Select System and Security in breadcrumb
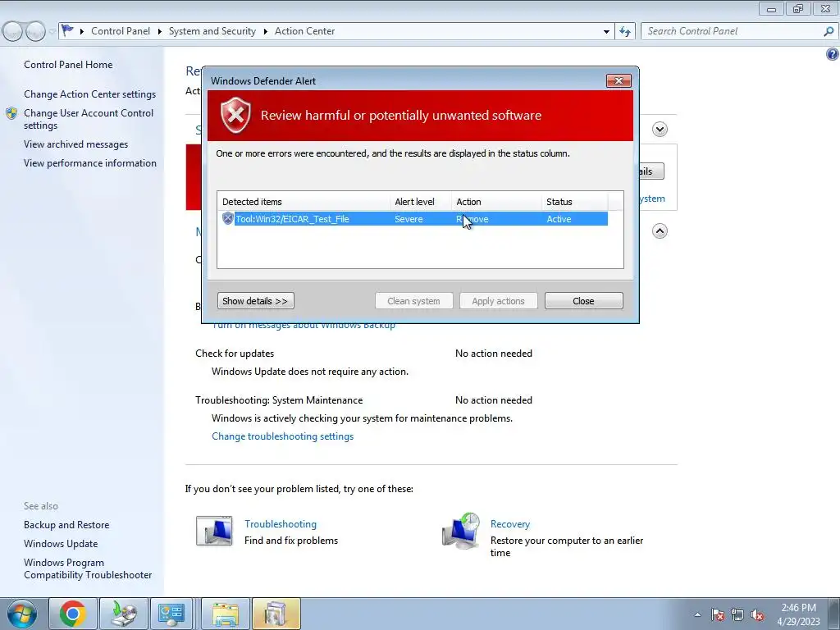This screenshot has width=840, height=630. (x=212, y=31)
